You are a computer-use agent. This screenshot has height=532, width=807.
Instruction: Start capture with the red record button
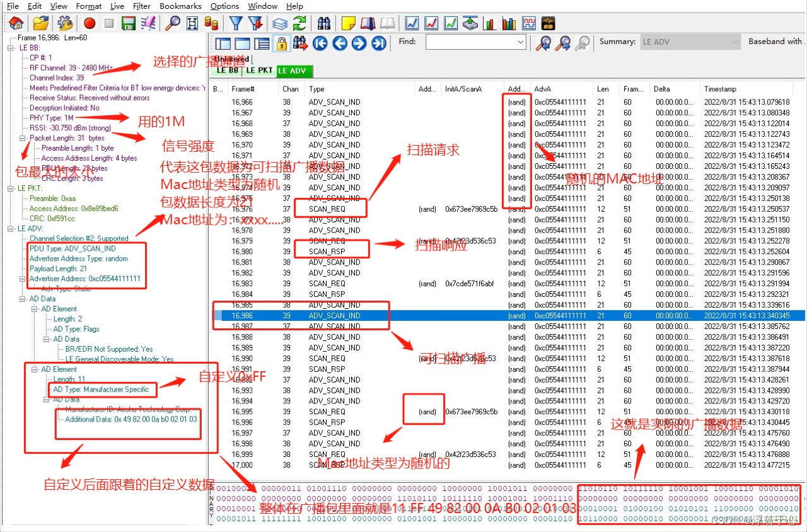[90, 23]
